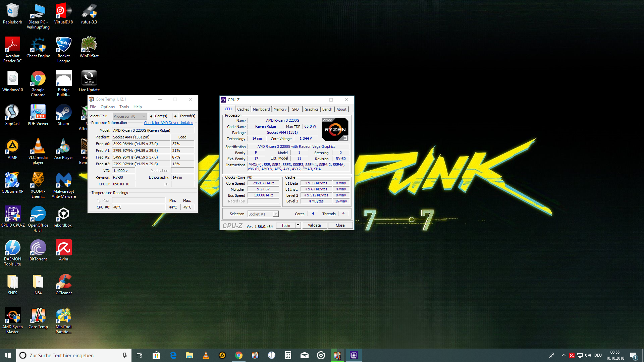Open VirtualDJ 8

[x=63, y=12]
